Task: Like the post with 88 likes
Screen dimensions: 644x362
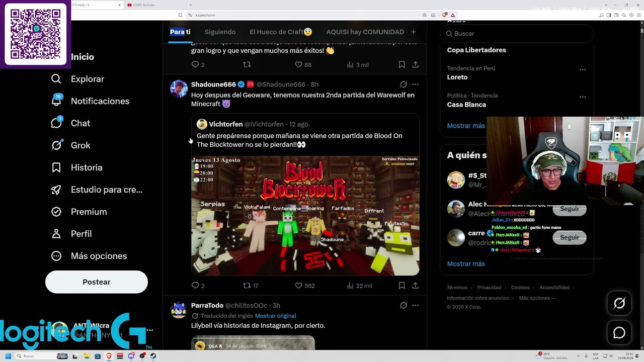Action: tap(298, 64)
